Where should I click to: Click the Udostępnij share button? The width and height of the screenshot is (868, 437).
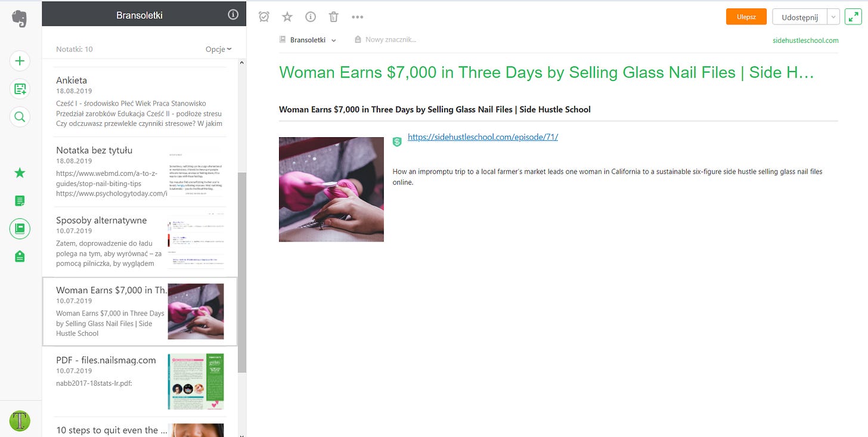(x=799, y=17)
